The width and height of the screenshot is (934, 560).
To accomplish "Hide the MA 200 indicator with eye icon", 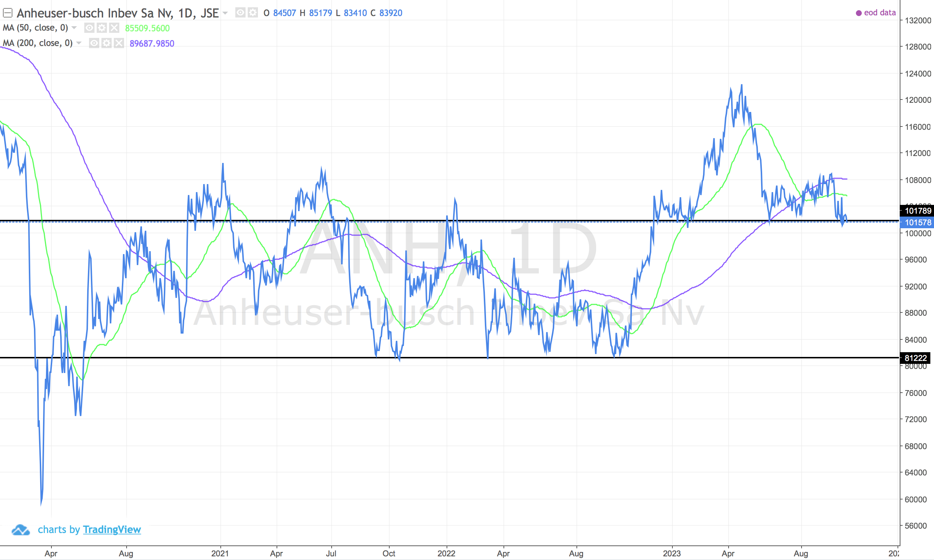I will [x=94, y=43].
